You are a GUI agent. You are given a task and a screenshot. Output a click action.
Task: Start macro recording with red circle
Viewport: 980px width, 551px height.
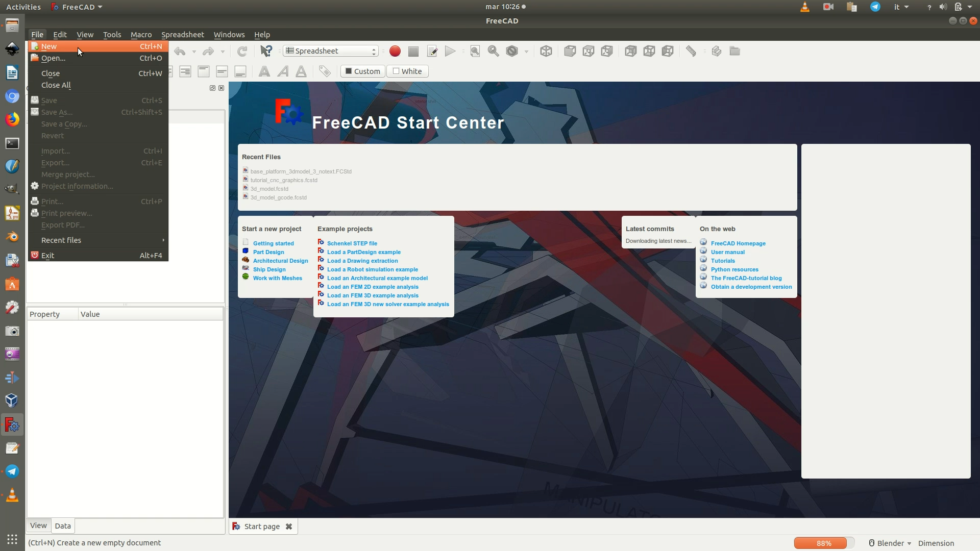[x=395, y=51]
